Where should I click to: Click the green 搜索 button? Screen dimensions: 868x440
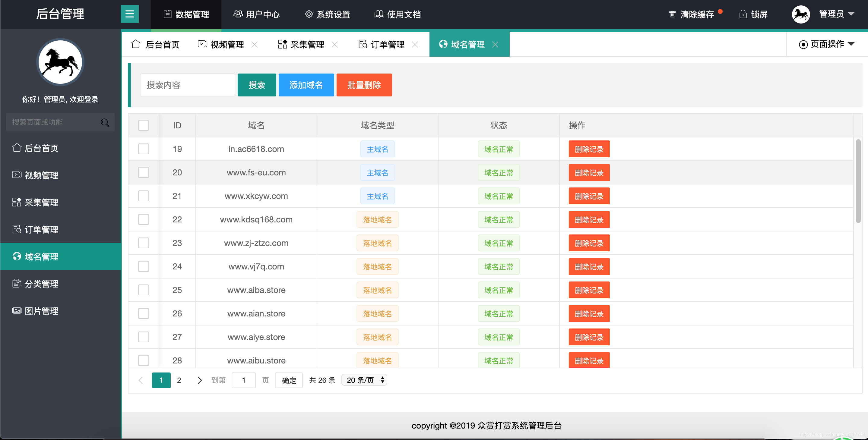point(257,85)
